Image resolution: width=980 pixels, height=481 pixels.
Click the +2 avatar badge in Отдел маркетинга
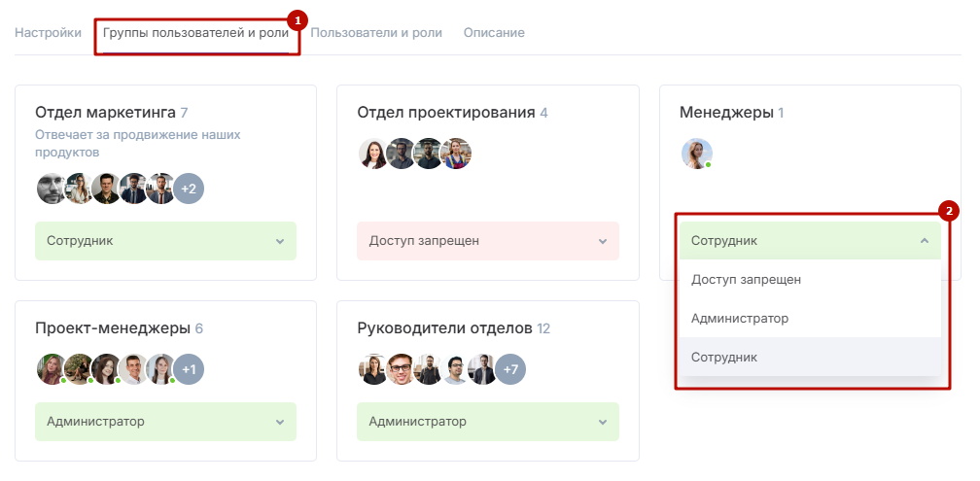[x=189, y=189]
